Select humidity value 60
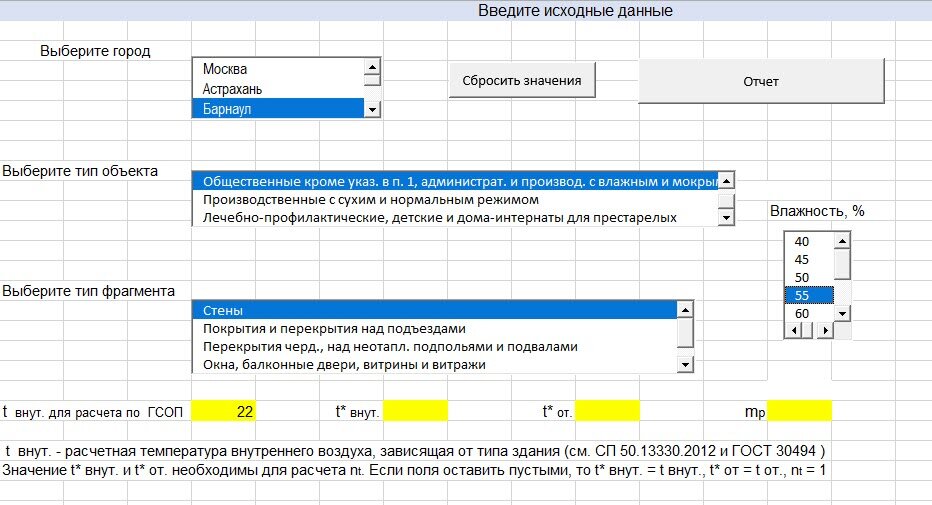 coord(809,313)
